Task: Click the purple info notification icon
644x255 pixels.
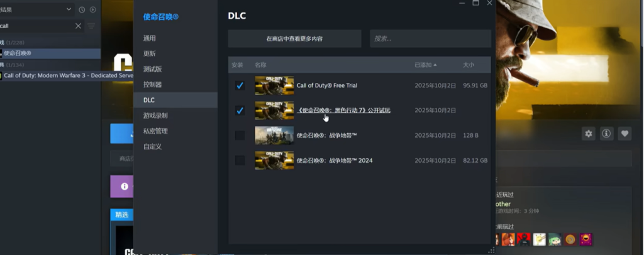Action: click(x=125, y=187)
